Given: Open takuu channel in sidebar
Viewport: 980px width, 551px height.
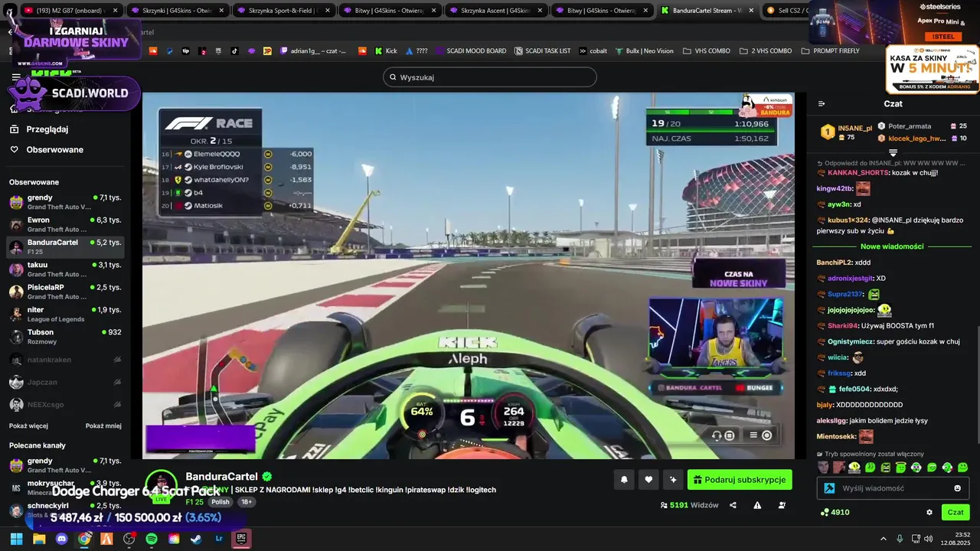Looking at the screenshot, I should pos(65,269).
